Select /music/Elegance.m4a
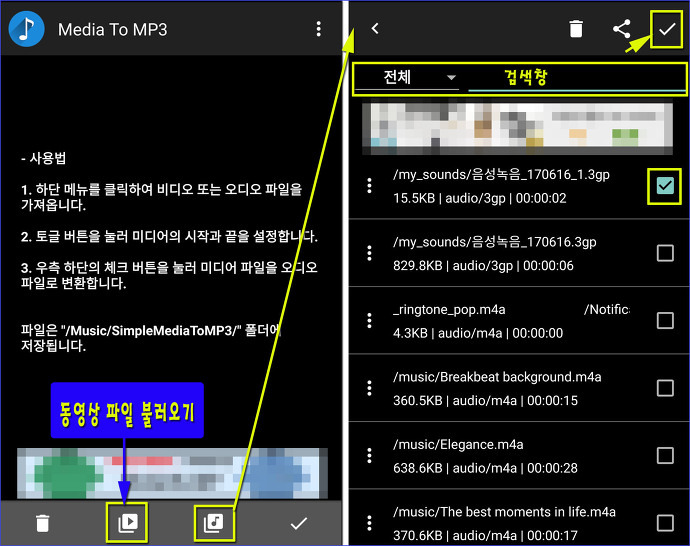The width and height of the screenshot is (690, 546). [x=519, y=455]
